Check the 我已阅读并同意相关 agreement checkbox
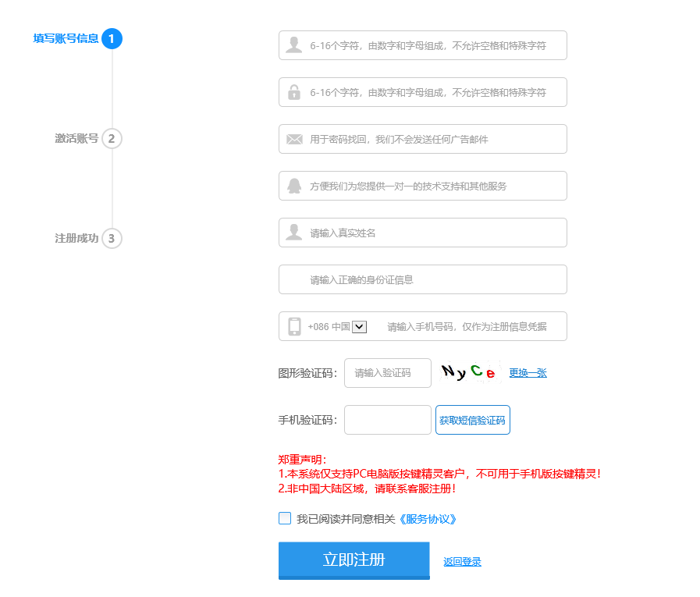 point(285,518)
